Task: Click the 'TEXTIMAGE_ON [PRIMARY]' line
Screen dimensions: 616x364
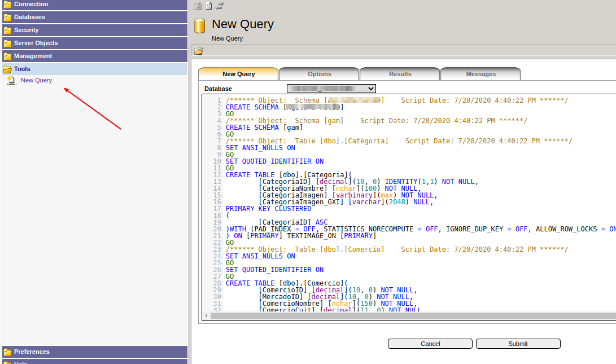Action: pyautogui.click(x=301, y=235)
